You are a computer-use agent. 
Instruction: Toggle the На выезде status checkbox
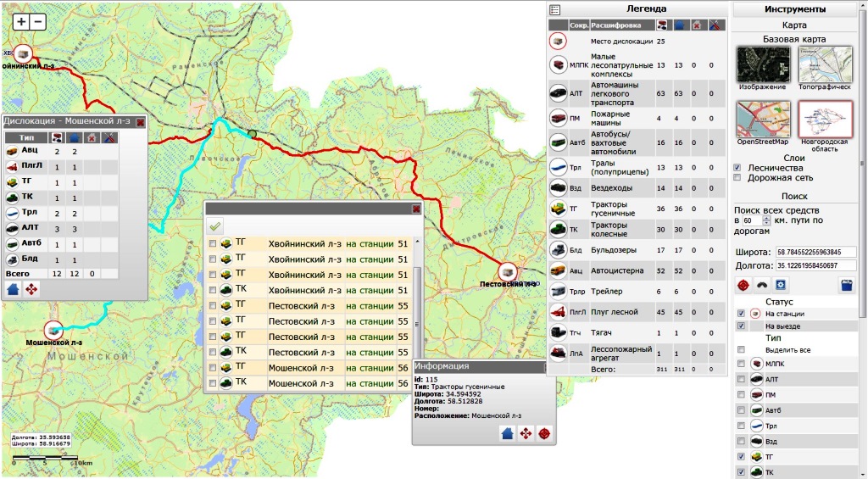[x=741, y=326]
